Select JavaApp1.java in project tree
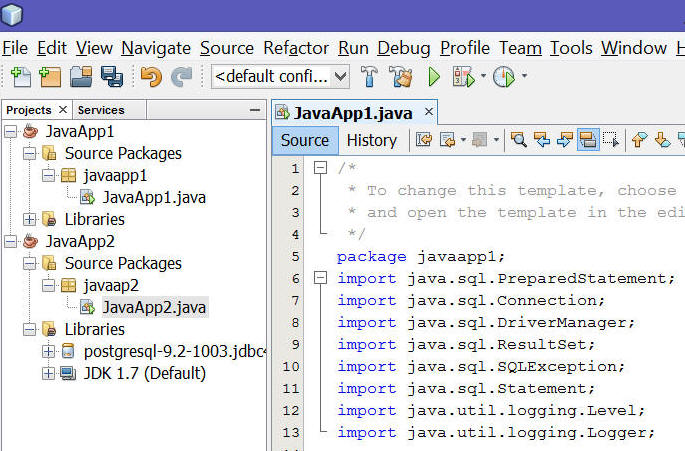This screenshot has width=685, height=451. [153, 198]
